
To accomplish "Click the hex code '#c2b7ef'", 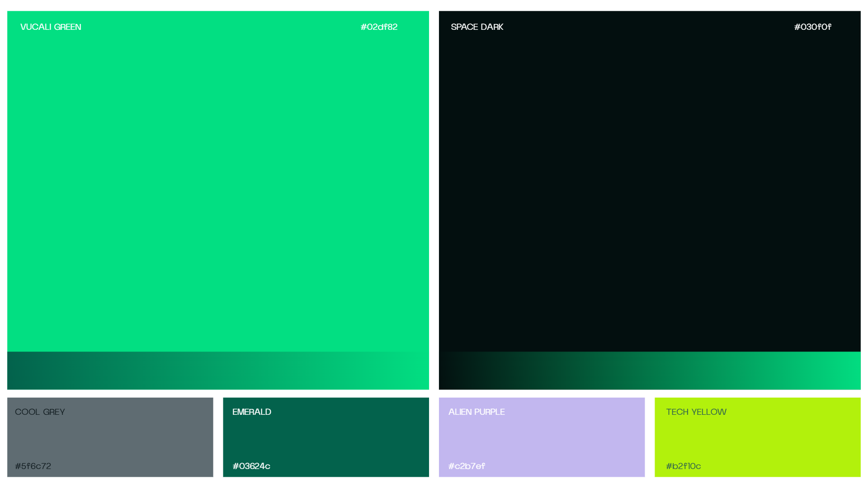I will tap(467, 466).
